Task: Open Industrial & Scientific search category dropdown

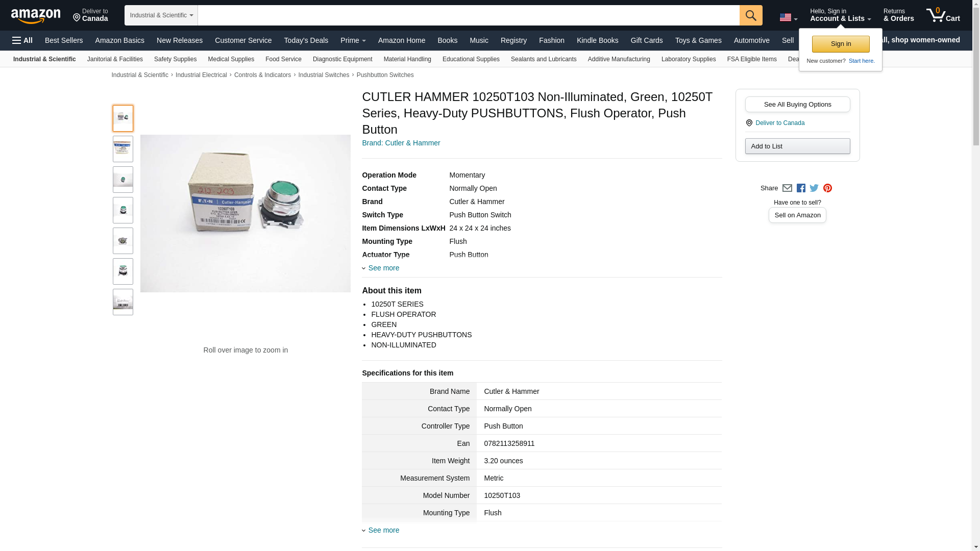Action: (161, 15)
